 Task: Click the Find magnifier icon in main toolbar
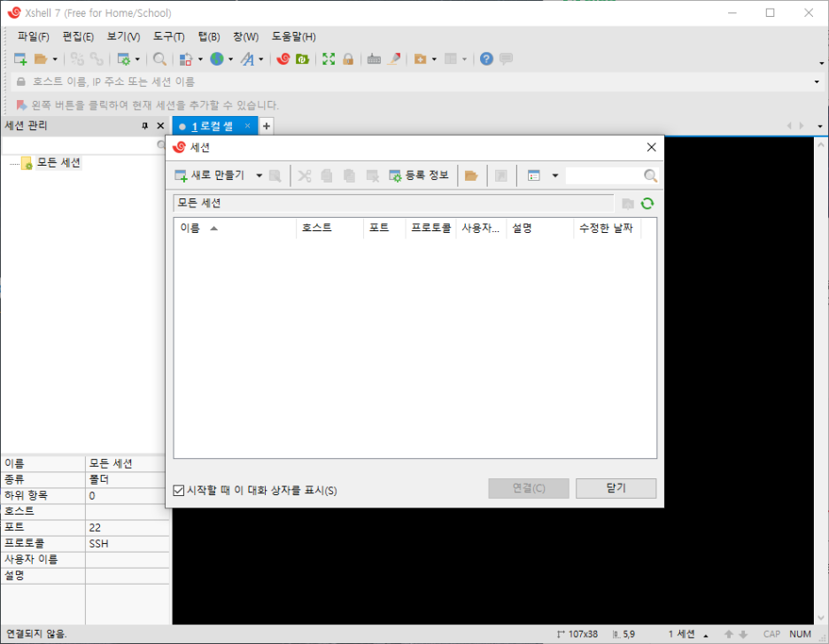159,58
